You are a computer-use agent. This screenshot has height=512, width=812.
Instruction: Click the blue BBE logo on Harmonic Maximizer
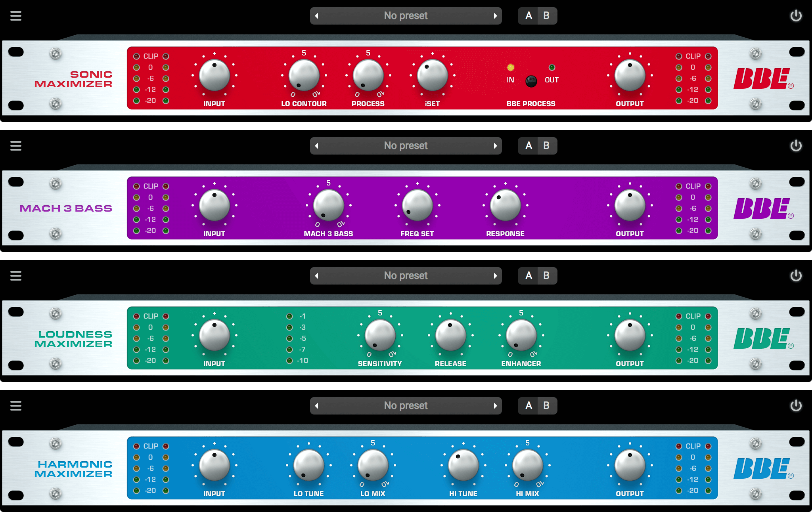pyautogui.click(x=764, y=468)
